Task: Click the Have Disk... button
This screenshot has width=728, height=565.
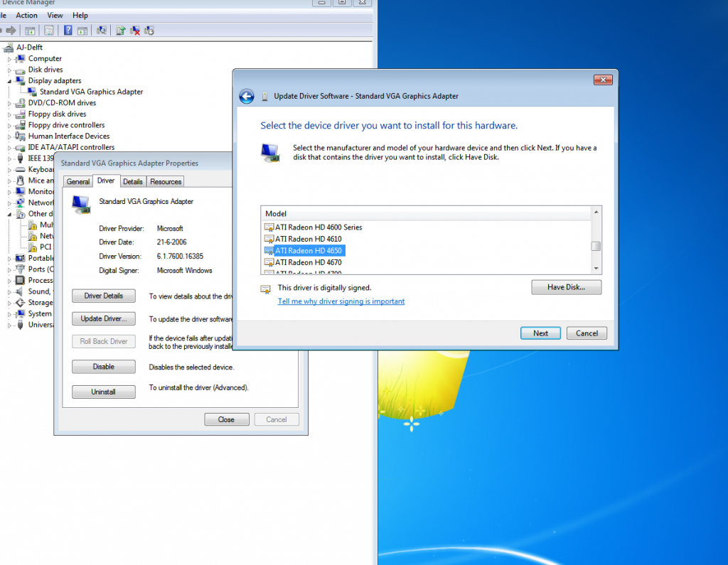Action: pyautogui.click(x=566, y=287)
